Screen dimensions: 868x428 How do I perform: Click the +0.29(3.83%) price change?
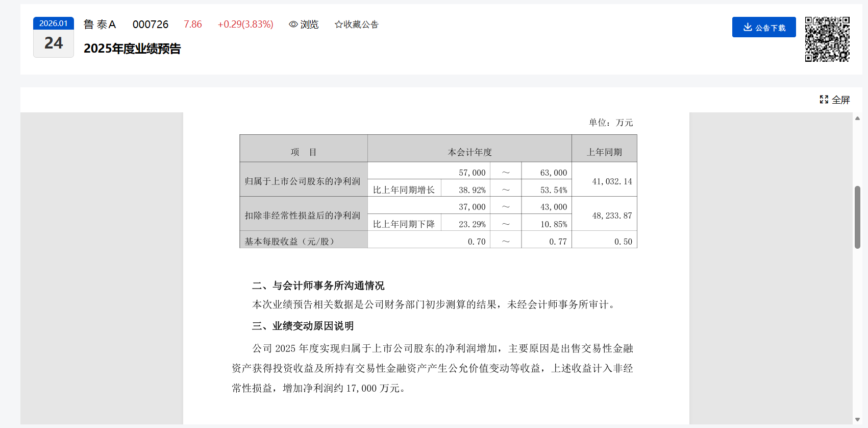pos(245,25)
